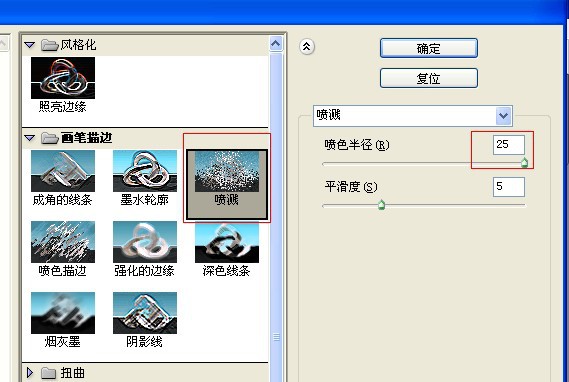This screenshot has height=382, width=569.
Task: Collapse the 画笔描边 category triangle
Action: [30, 138]
